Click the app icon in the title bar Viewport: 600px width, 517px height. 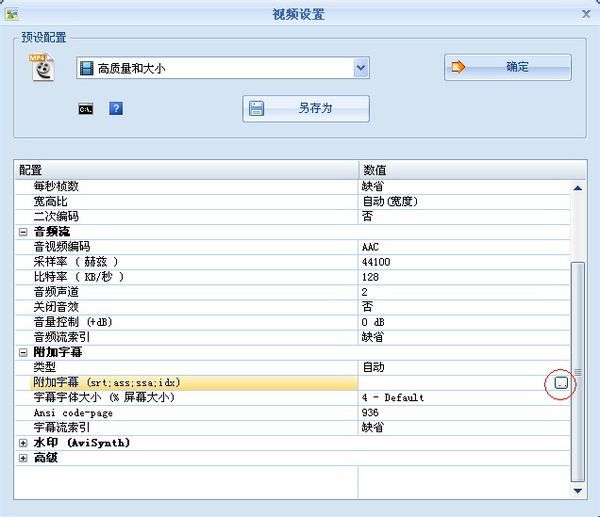click(13, 14)
